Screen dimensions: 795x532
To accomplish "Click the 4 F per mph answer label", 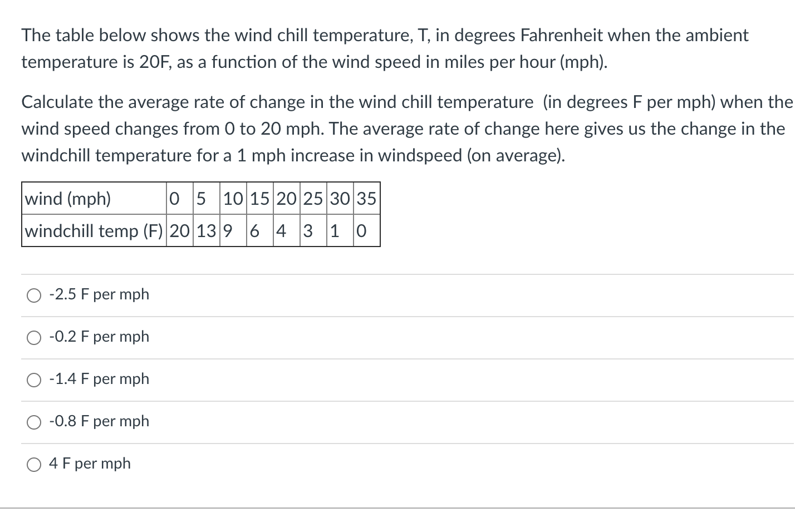I will [x=90, y=464].
